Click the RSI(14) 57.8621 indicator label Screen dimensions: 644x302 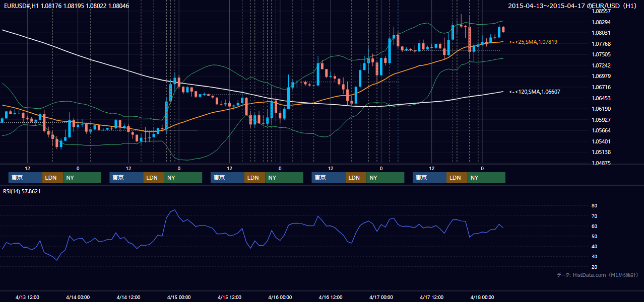pos(22,191)
